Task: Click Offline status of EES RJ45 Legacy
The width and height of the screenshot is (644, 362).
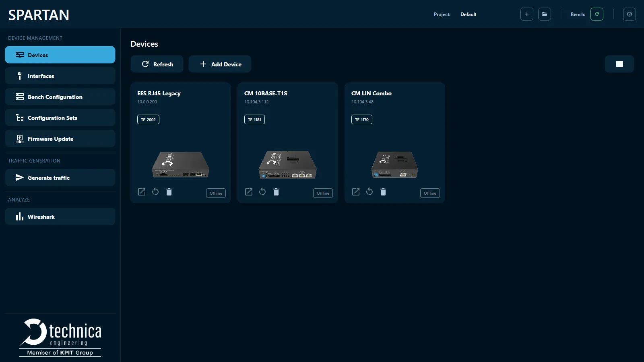Action: tap(216, 193)
